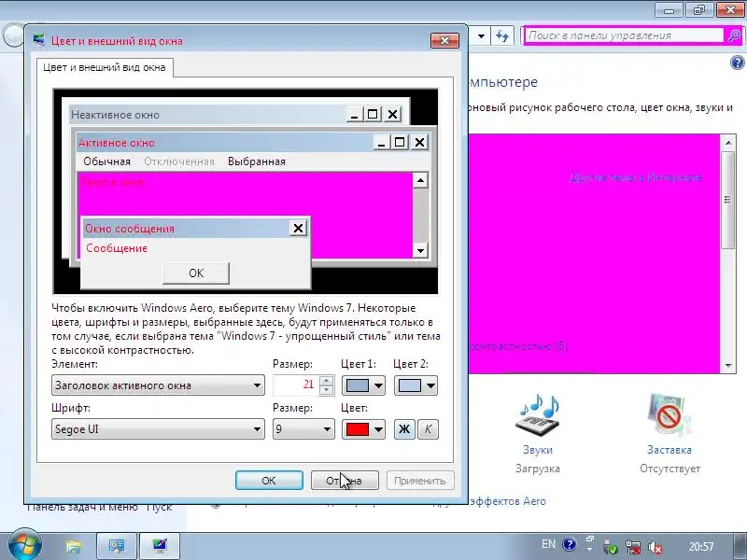Click close X of the Окно сообщения preview
This screenshot has height=560, width=747.
[298, 229]
